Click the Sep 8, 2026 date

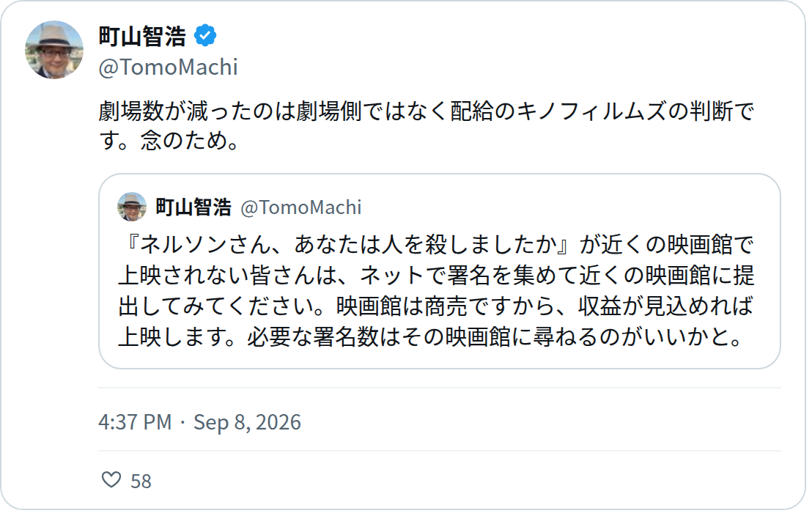point(247,421)
